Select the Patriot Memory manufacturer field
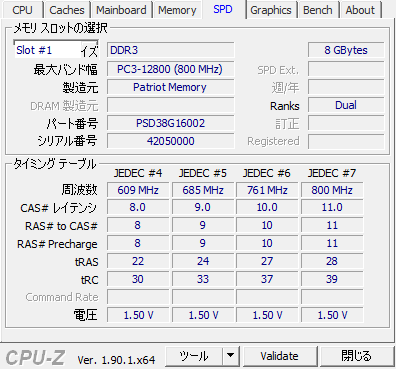This screenshot has width=396, height=369. click(x=170, y=87)
